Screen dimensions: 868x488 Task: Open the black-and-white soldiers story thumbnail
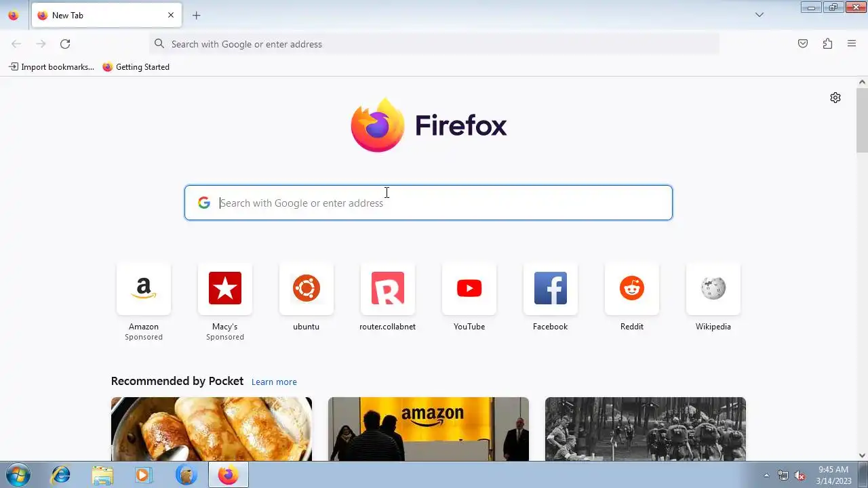pyautogui.click(x=646, y=429)
